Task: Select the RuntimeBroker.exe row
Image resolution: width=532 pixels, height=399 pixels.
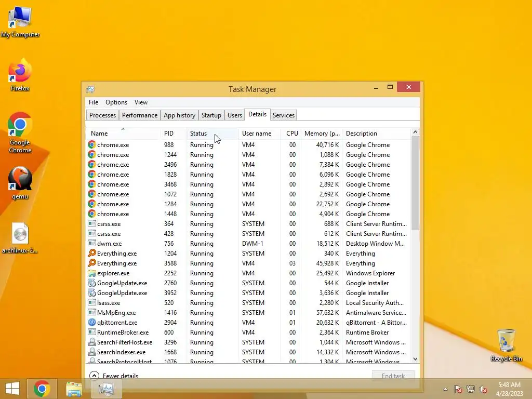Action: click(x=248, y=332)
